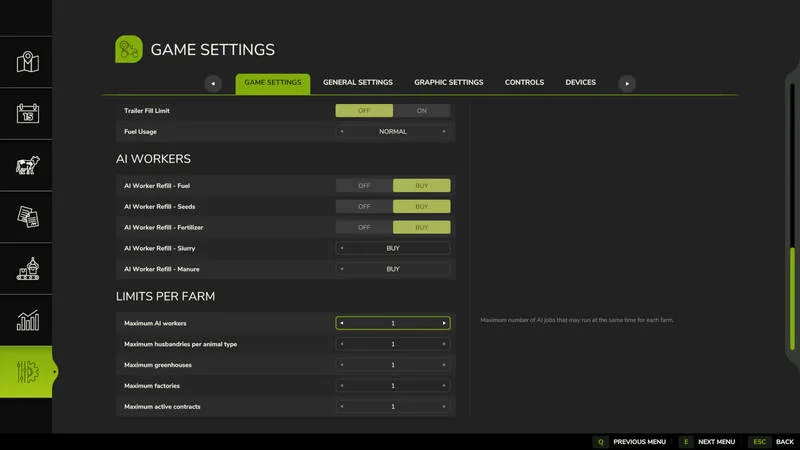Open the calendar icon in sidebar
Image resolution: width=800 pixels, height=450 pixels.
[28, 113]
